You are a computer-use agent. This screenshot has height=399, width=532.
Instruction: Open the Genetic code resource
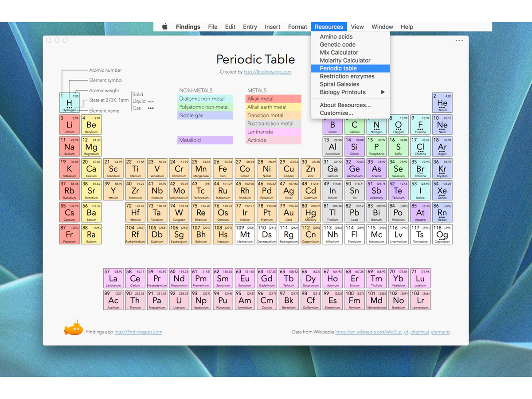[337, 44]
